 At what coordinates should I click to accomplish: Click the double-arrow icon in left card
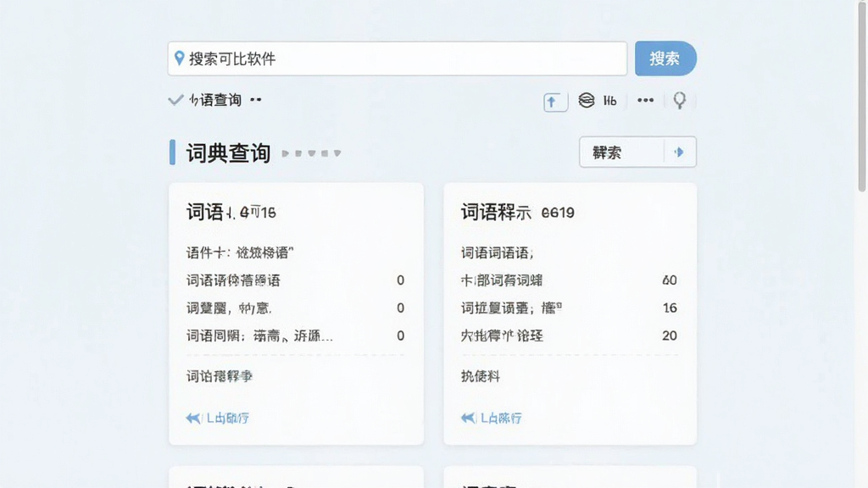tap(192, 418)
